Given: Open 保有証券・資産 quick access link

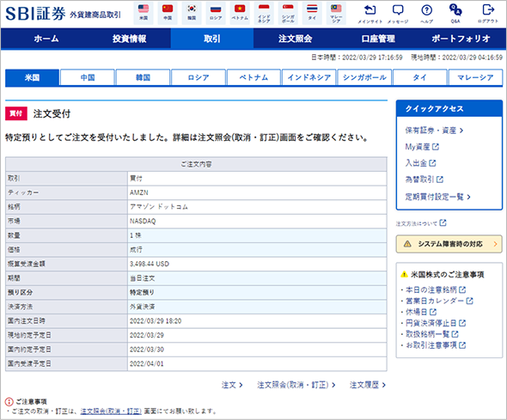Looking at the screenshot, I should pos(434,131).
